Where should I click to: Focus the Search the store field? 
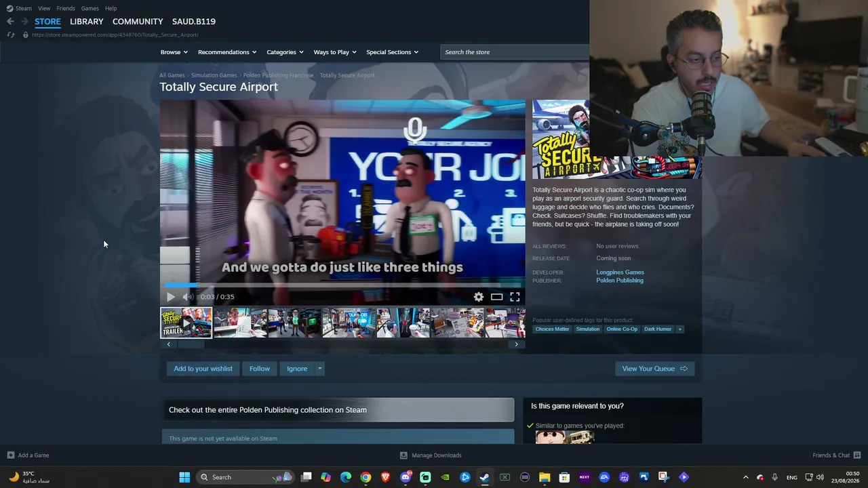click(515, 52)
